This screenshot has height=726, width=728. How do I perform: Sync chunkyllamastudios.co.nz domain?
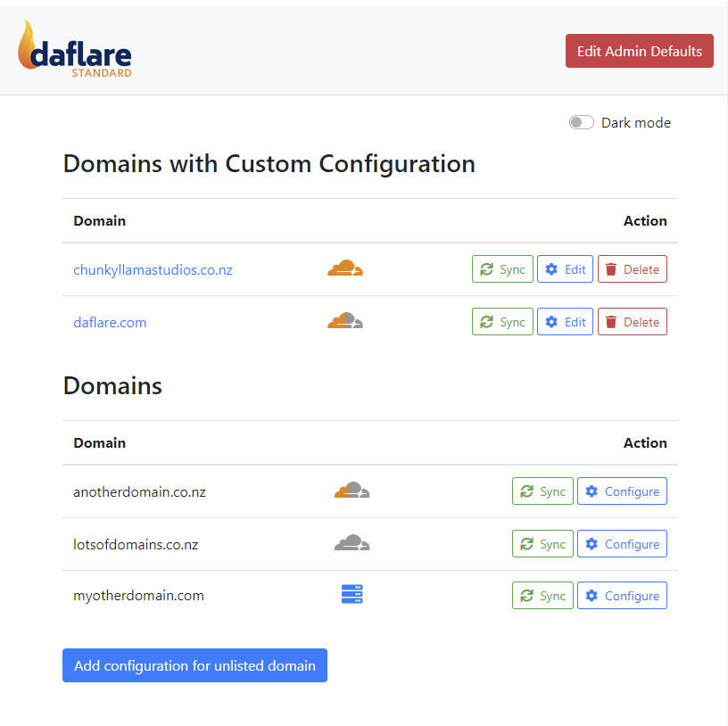502,269
